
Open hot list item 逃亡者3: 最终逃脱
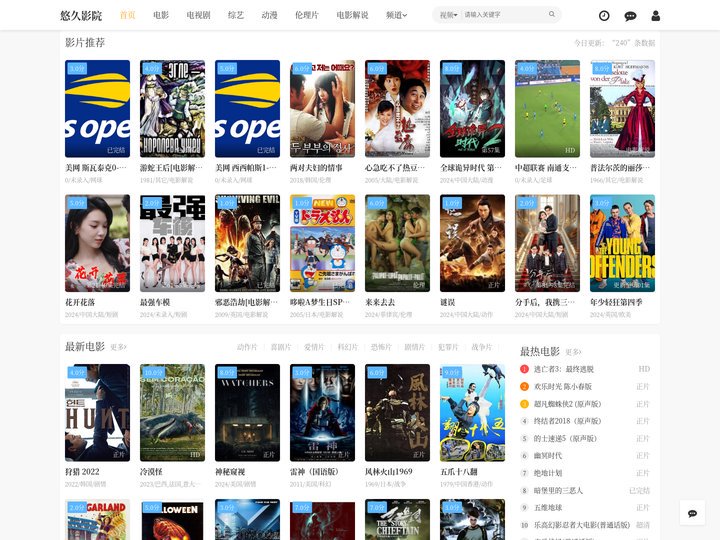[563, 369]
